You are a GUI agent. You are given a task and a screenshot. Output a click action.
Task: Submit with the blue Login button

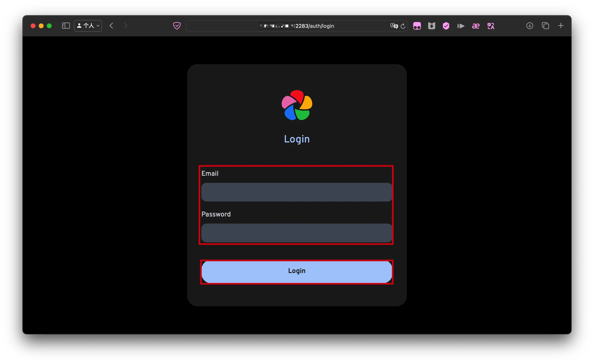coord(297,272)
